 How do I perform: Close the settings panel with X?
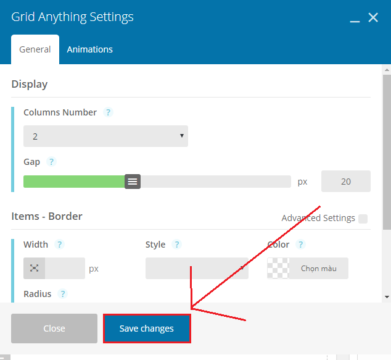pos(373,17)
